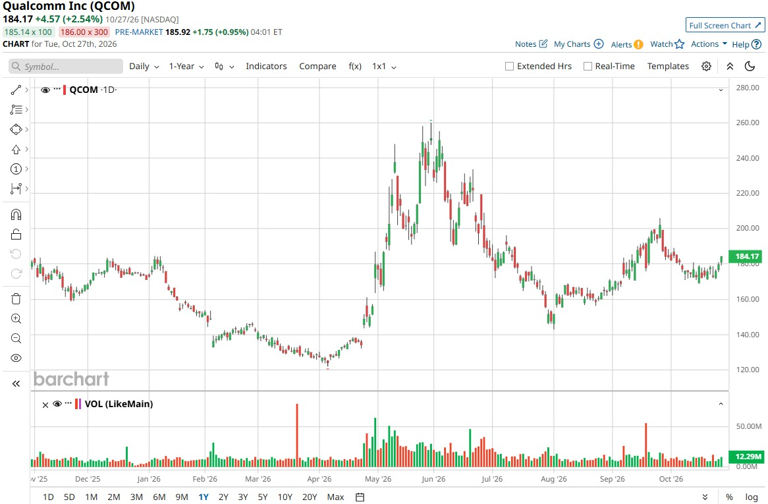Select the 10Y range tab
Image resolution: width=768 pixels, height=504 pixels.
(x=285, y=497)
